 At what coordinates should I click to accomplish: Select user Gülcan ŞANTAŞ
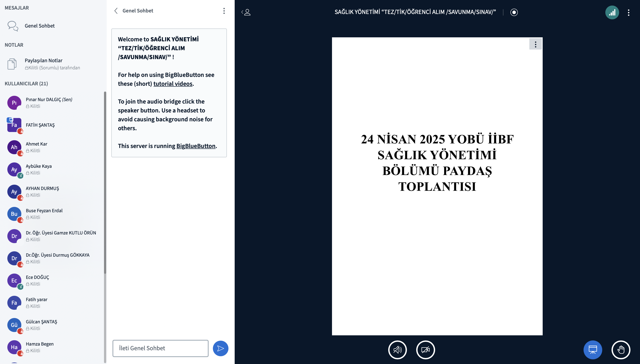pyautogui.click(x=53, y=325)
